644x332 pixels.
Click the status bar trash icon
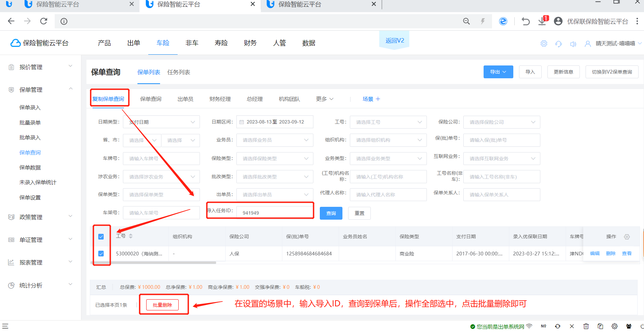586,326
